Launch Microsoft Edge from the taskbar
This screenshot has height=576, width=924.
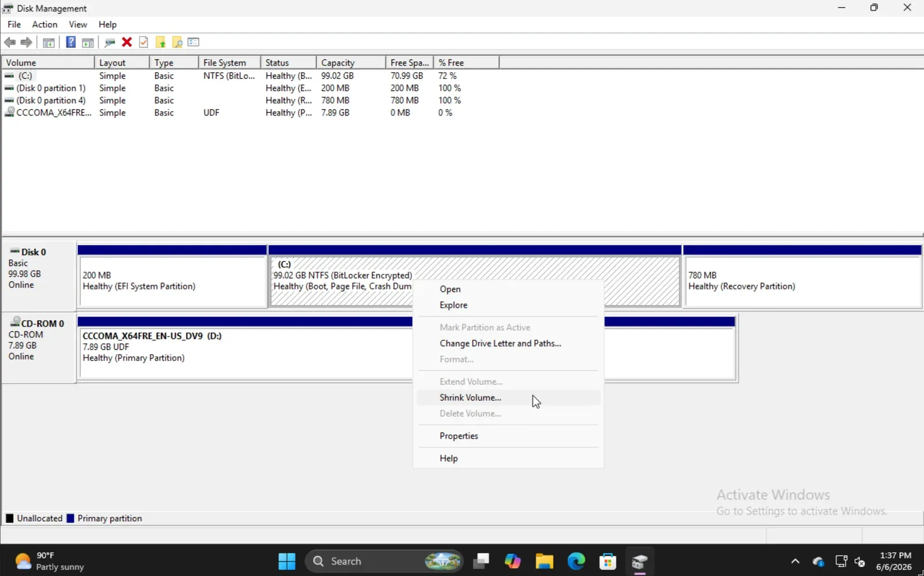click(x=576, y=561)
